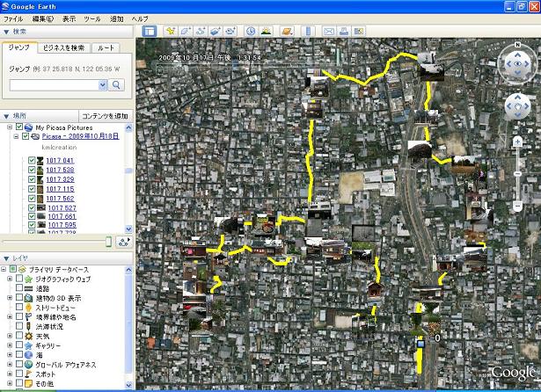This screenshot has height=392, width=541.
Task: Expand the ジオグラフィック ウェブ layer node
Action: [10, 279]
